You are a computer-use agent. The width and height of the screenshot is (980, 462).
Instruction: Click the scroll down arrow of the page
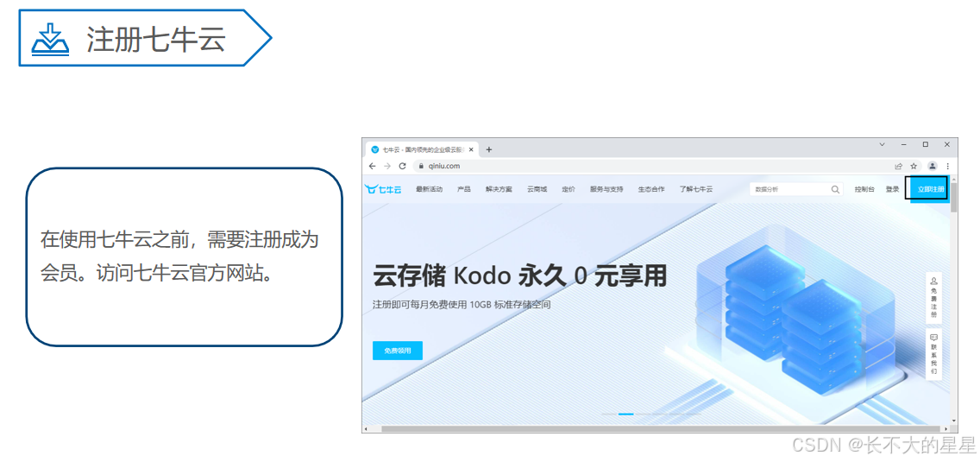954,421
